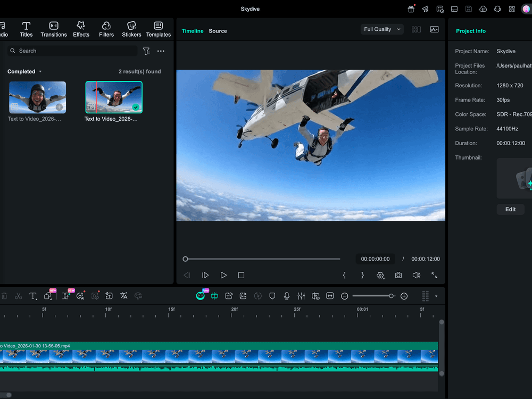The width and height of the screenshot is (532, 399).
Task: Toggle auto ripple on the timeline toolbar
Action: click(x=258, y=296)
